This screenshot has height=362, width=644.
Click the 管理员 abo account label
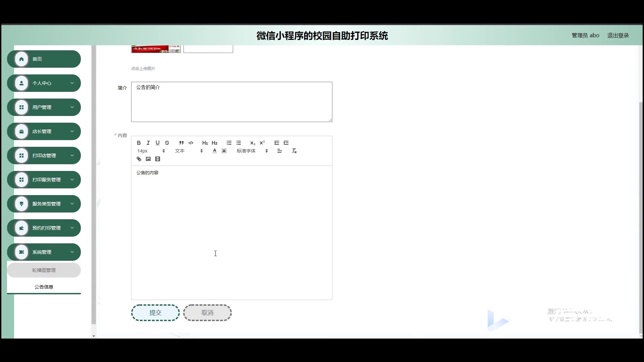(x=585, y=36)
